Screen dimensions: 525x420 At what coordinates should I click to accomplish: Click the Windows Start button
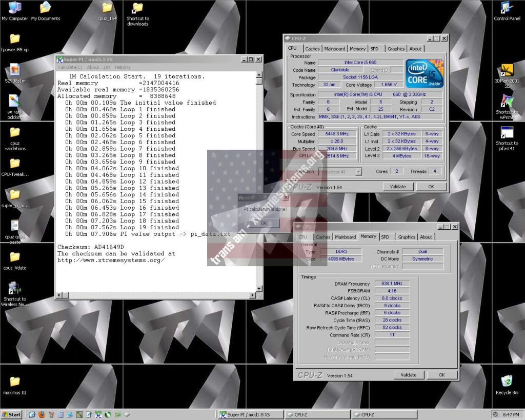pyautogui.click(x=12, y=414)
